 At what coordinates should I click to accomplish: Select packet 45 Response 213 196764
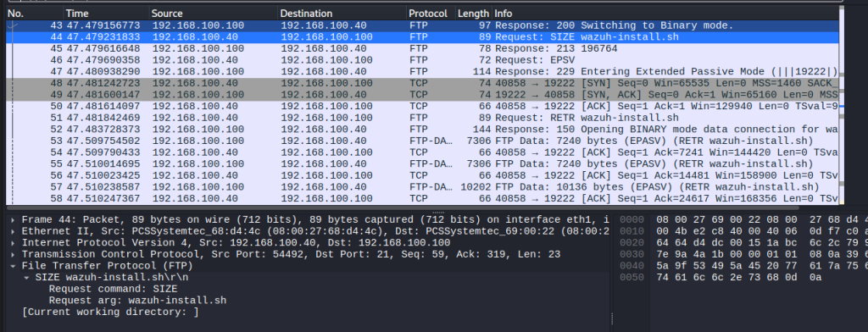coord(422,48)
